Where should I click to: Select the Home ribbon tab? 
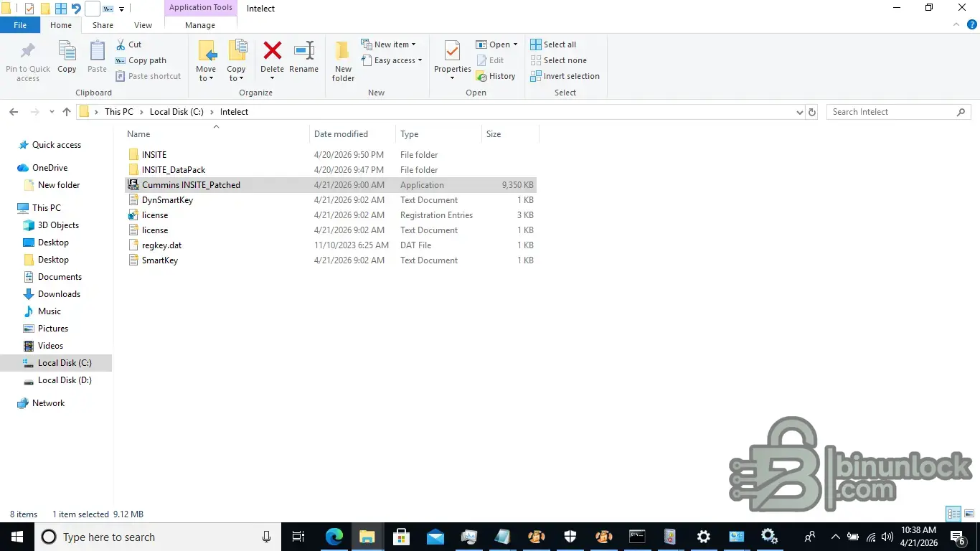click(x=61, y=25)
